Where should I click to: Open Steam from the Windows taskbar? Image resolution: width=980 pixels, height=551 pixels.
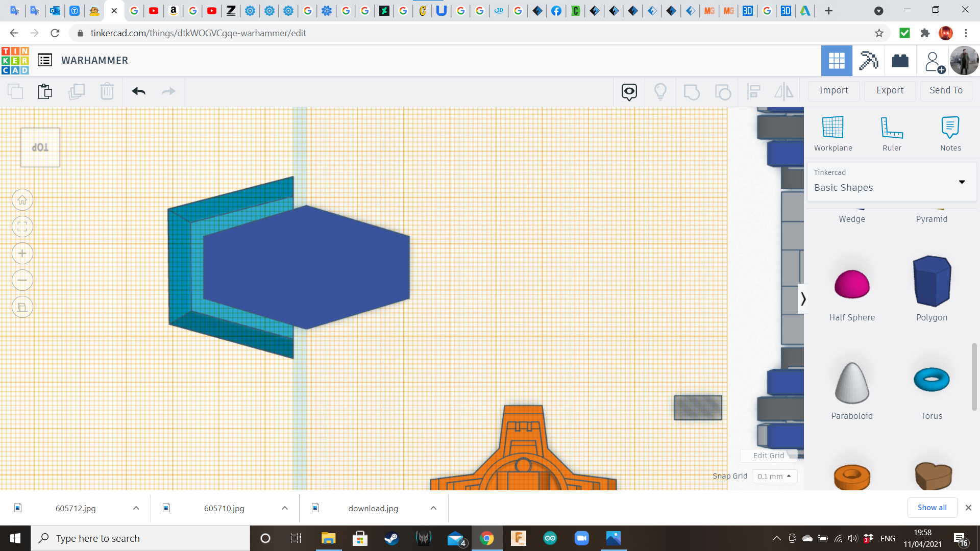click(x=391, y=538)
